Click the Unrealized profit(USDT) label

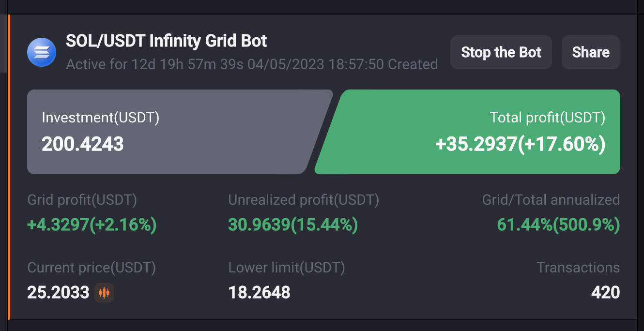pyautogui.click(x=304, y=200)
